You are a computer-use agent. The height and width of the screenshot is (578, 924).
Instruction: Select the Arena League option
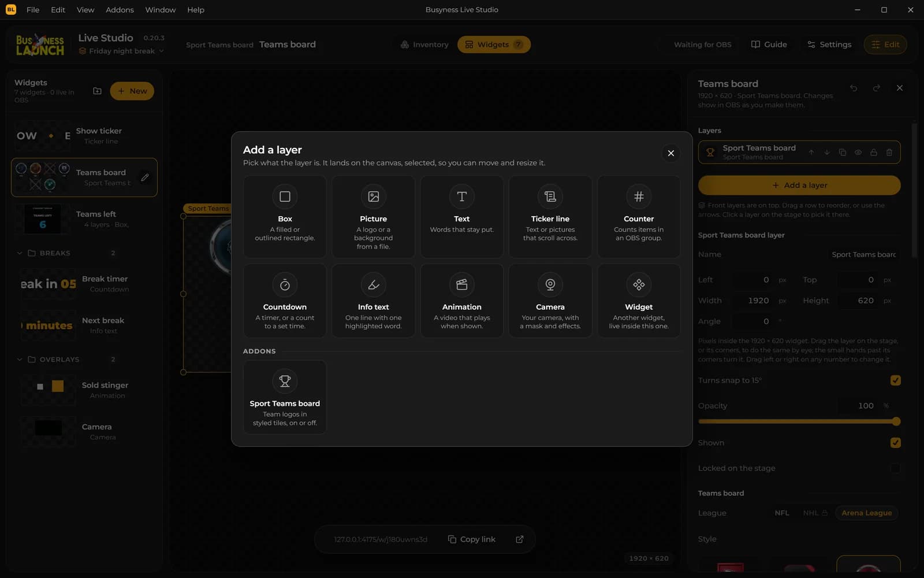866,513
